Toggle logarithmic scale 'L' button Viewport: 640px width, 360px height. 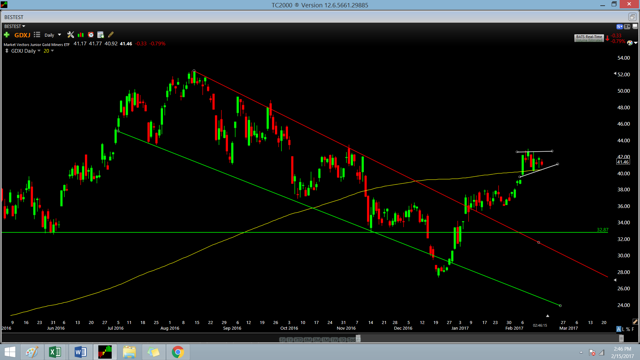(x=623, y=329)
